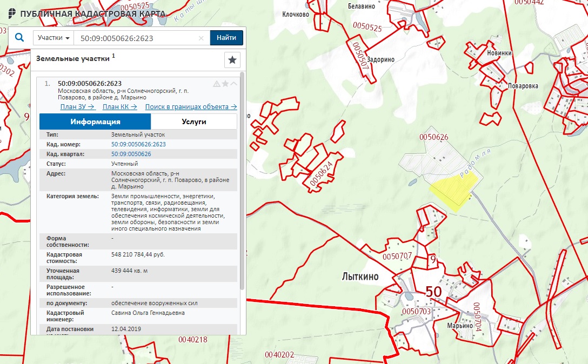Click the warning triangle icon on result item
Image resolution: width=588 pixels, height=364 pixels.
(217, 84)
